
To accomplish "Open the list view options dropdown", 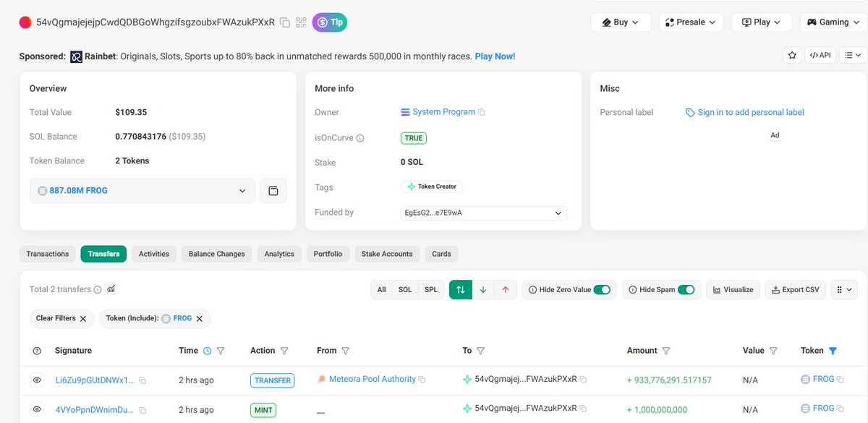I will tap(854, 55).
